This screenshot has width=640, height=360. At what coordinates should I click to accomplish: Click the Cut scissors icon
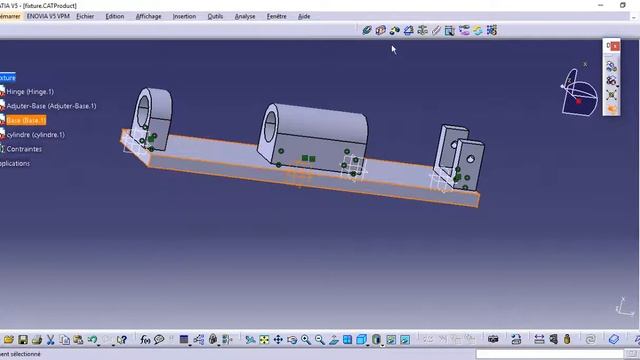(x=51, y=340)
